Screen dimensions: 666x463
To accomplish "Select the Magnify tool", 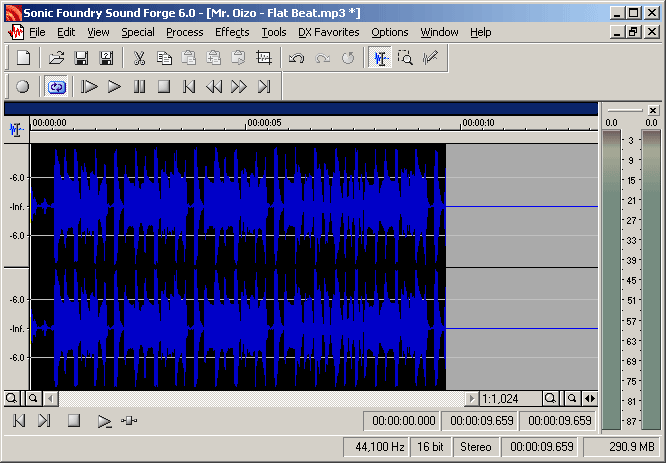I will [405, 58].
